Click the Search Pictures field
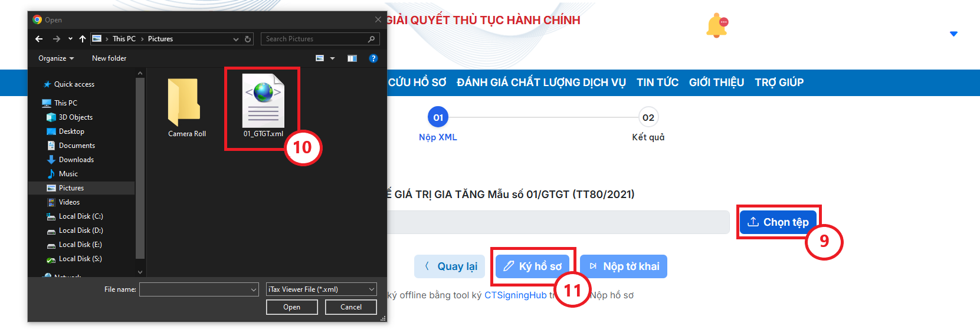 click(313, 39)
